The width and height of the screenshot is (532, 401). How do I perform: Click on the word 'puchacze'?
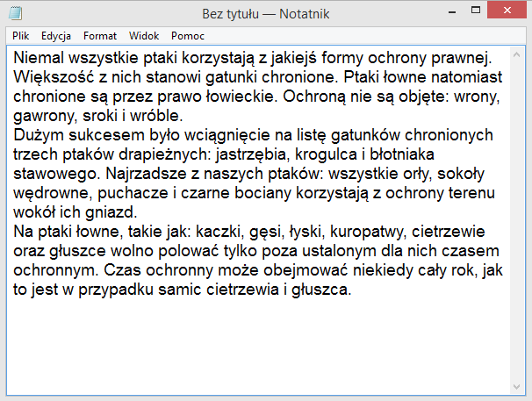point(133,193)
